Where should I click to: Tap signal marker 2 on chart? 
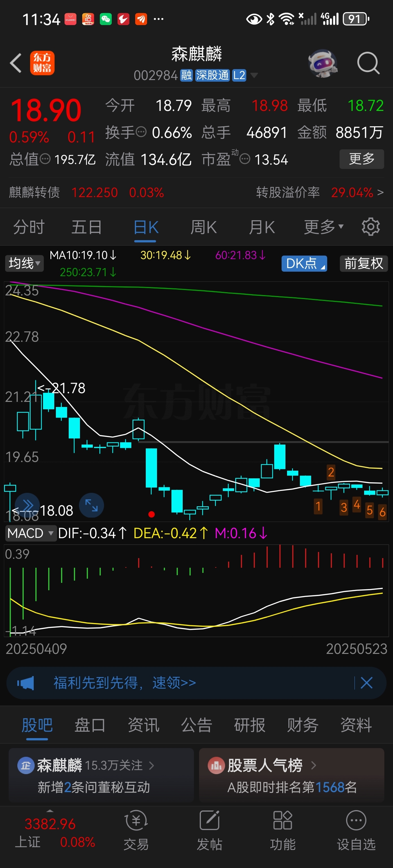click(331, 472)
